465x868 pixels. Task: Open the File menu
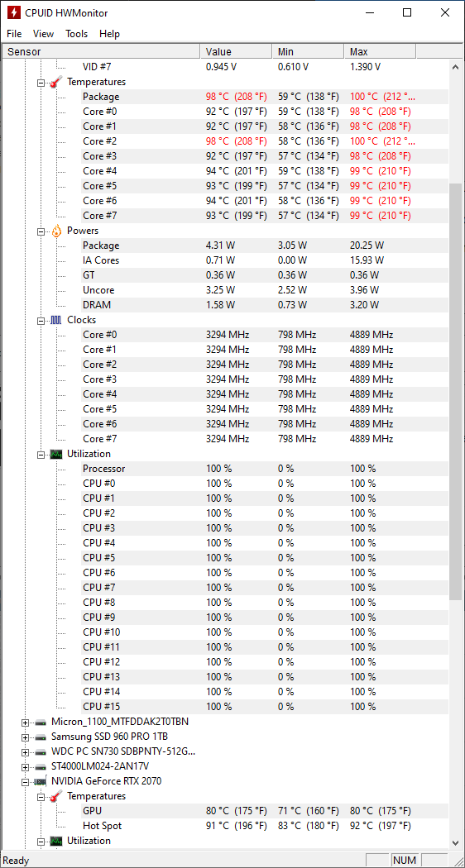point(14,34)
